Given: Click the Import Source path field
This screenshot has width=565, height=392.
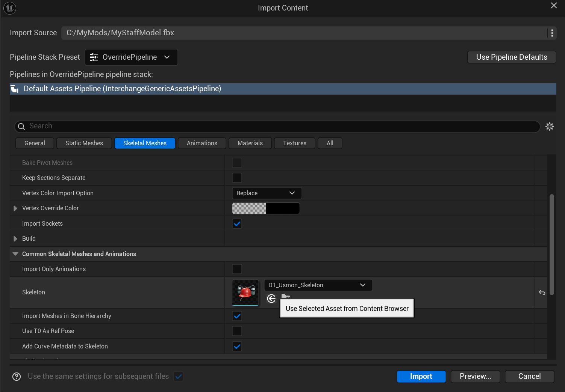Looking at the screenshot, I should pyautogui.click(x=304, y=33).
